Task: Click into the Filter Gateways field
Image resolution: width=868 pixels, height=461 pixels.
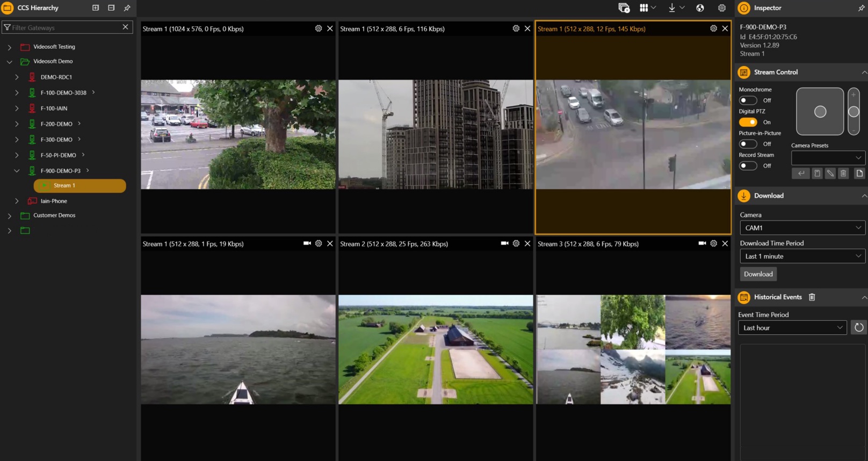Action: click(64, 27)
